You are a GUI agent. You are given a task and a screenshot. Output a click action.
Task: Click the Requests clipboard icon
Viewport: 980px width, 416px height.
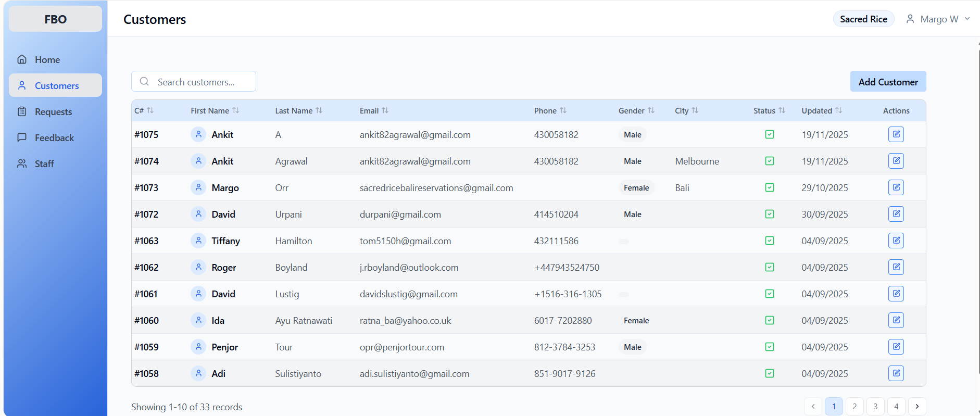[22, 111]
